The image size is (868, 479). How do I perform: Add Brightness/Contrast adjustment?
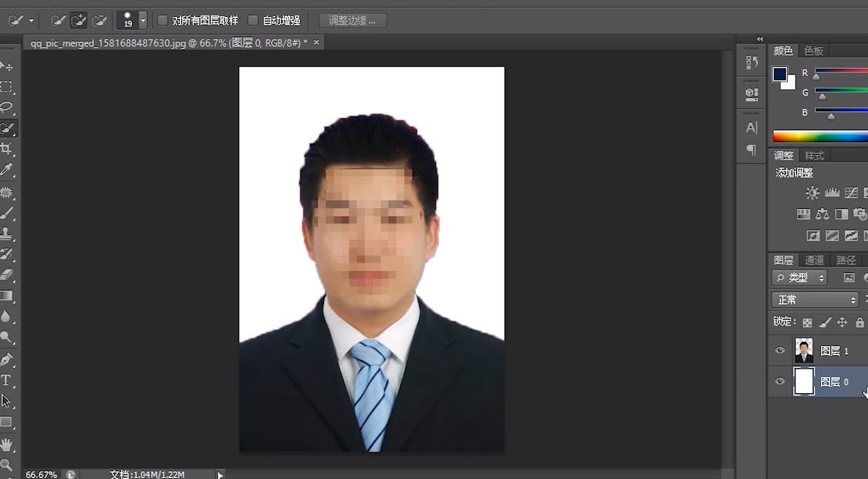[812, 193]
